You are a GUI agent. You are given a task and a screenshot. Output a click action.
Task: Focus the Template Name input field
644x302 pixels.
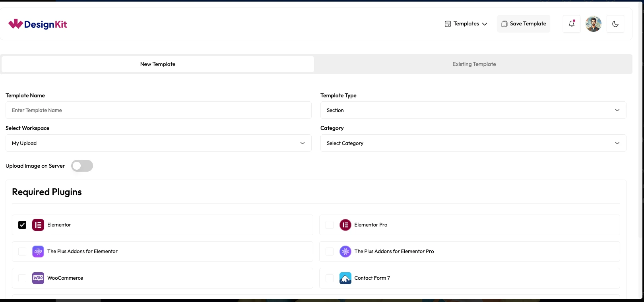tap(158, 110)
